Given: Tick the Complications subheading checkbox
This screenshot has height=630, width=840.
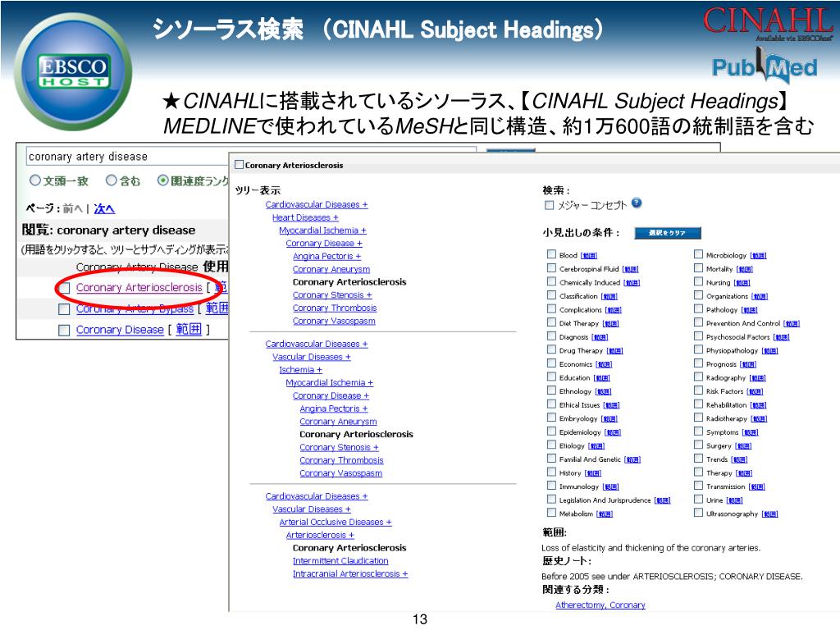Looking at the screenshot, I should [x=551, y=308].
